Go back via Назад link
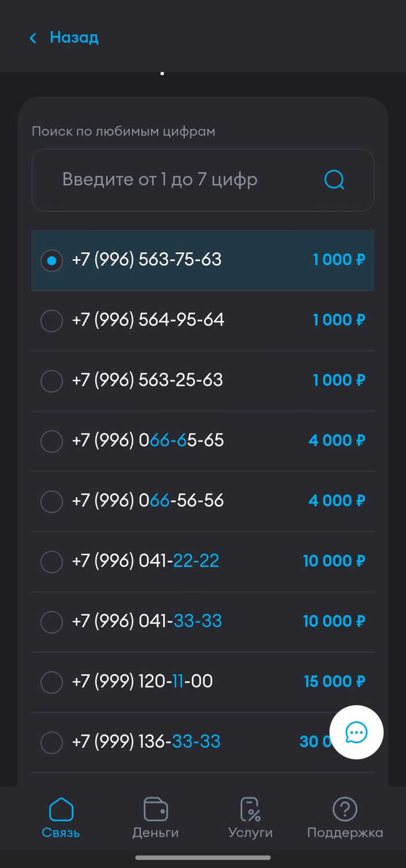The height and width of the screenshot is (868, 406). point(74,38)
